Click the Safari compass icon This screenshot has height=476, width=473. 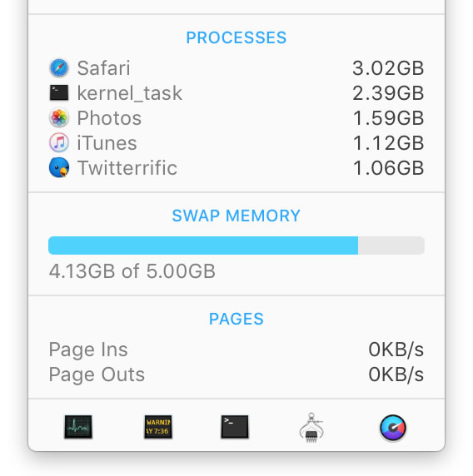[x=59, y=67]
